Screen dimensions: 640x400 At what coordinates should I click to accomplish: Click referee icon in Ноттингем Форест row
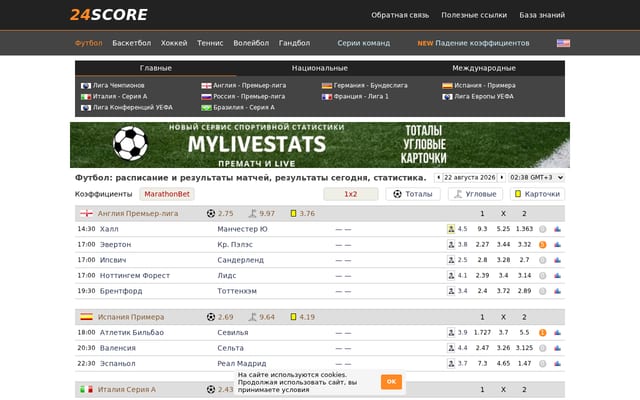click(x=451, y=276)
